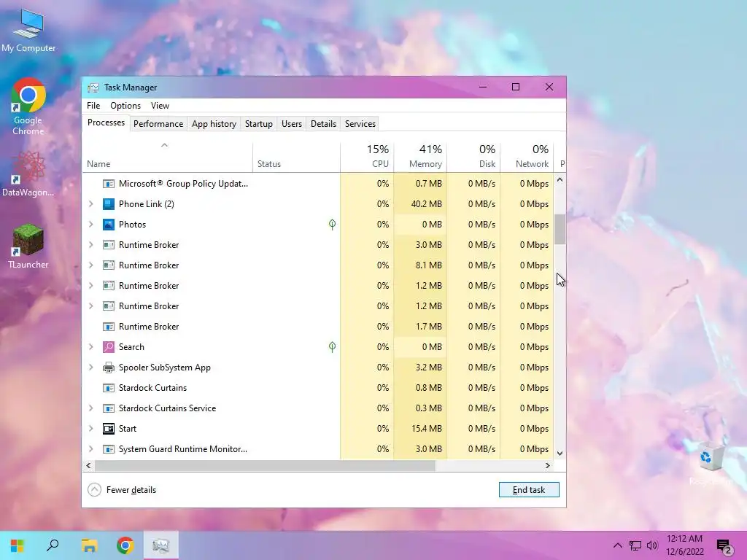Open the taskbar search magnifier
747x560 pixels.
coord(53,545)
